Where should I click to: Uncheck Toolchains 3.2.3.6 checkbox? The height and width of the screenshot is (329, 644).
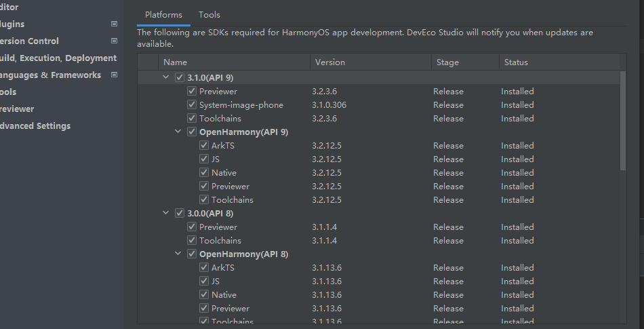(x=192, y=118)
